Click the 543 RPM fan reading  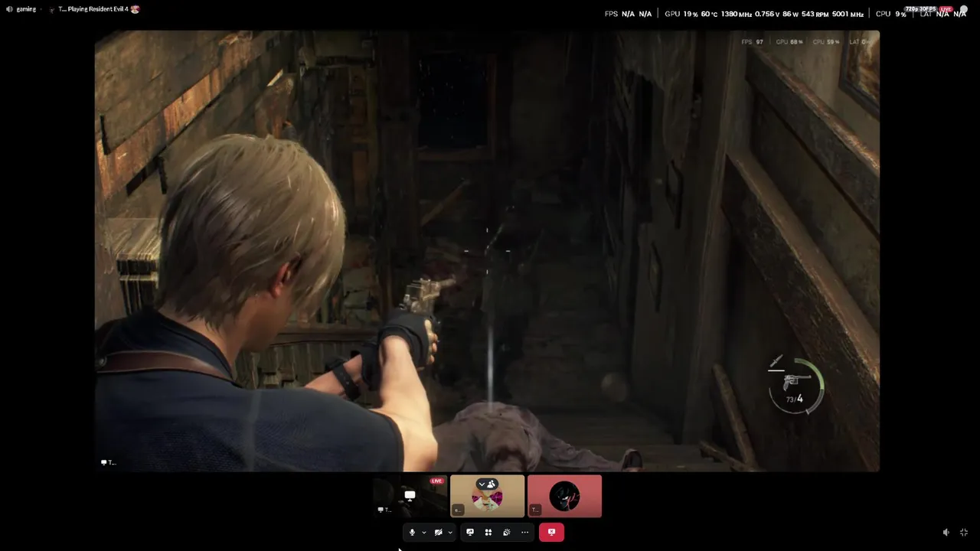[815, 14]
